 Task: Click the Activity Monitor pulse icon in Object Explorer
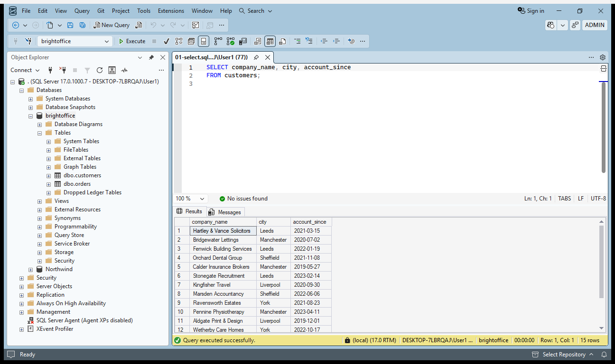[124, 70]
